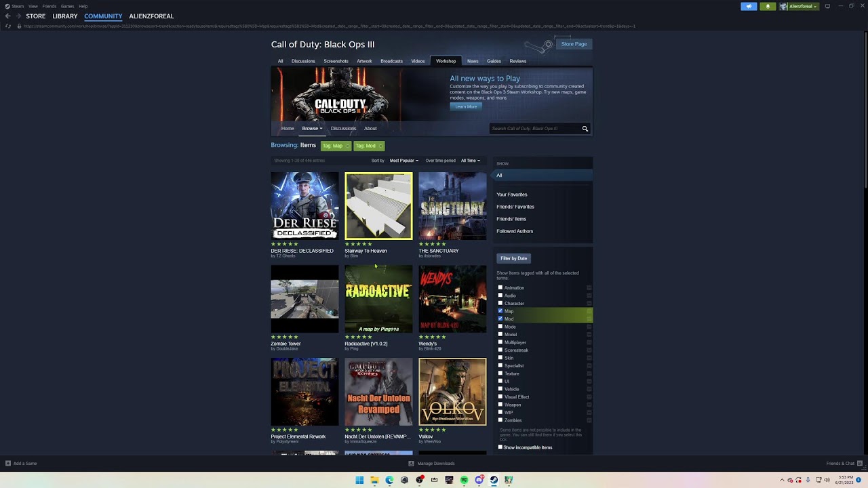Open Windows Start button
This screenshot has width=868, height=488.
tap(359, 480)
